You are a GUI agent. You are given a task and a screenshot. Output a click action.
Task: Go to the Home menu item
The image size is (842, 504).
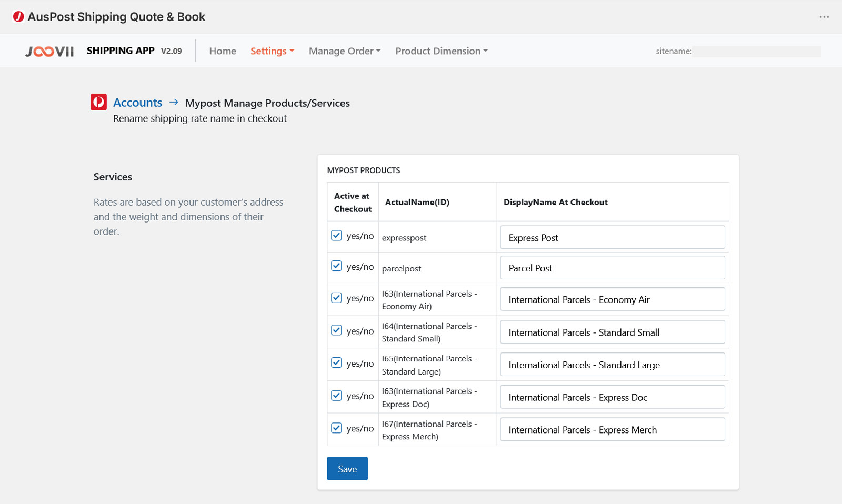[x=223, y=51]
